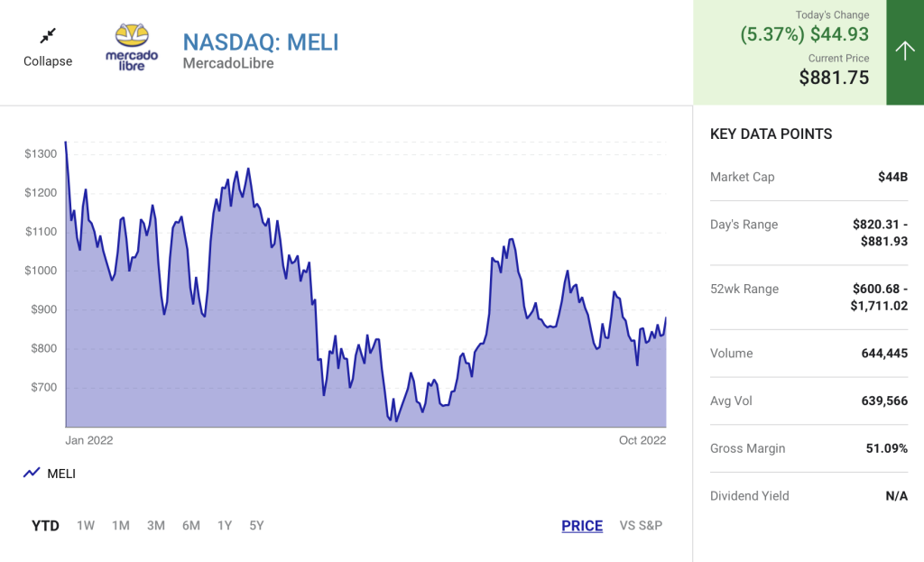Click the MercadoLibre logo
The image size is (924, 562).
(132, 48)
